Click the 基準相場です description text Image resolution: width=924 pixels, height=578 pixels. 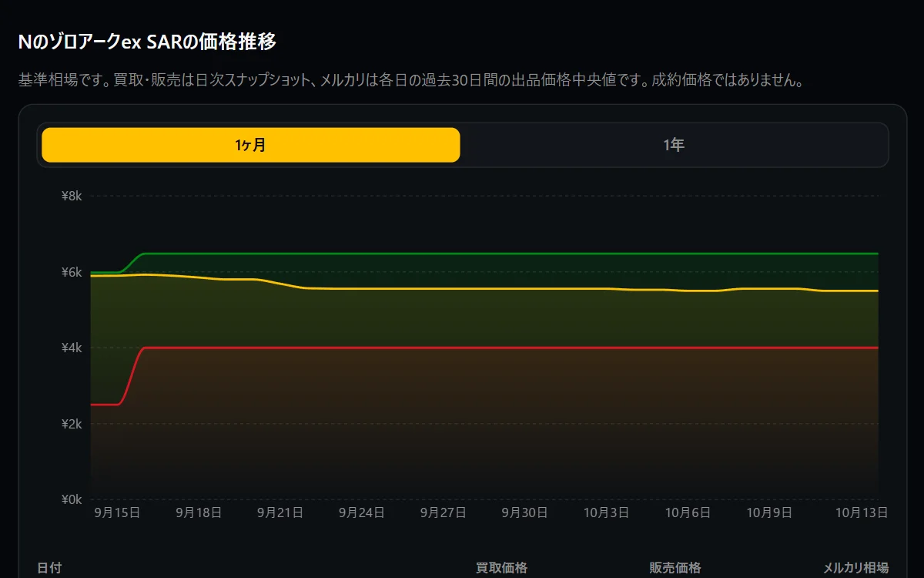click(x=411, y=80)
